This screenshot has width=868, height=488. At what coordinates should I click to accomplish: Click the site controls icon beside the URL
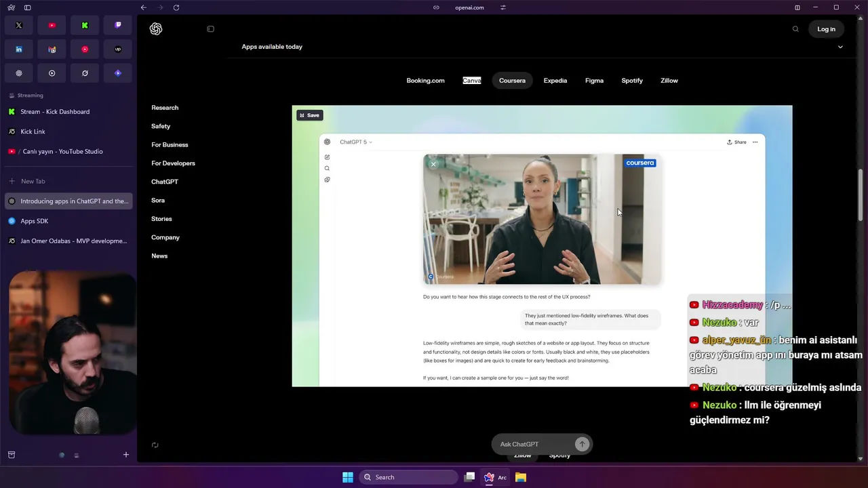[x=503, y=7]
